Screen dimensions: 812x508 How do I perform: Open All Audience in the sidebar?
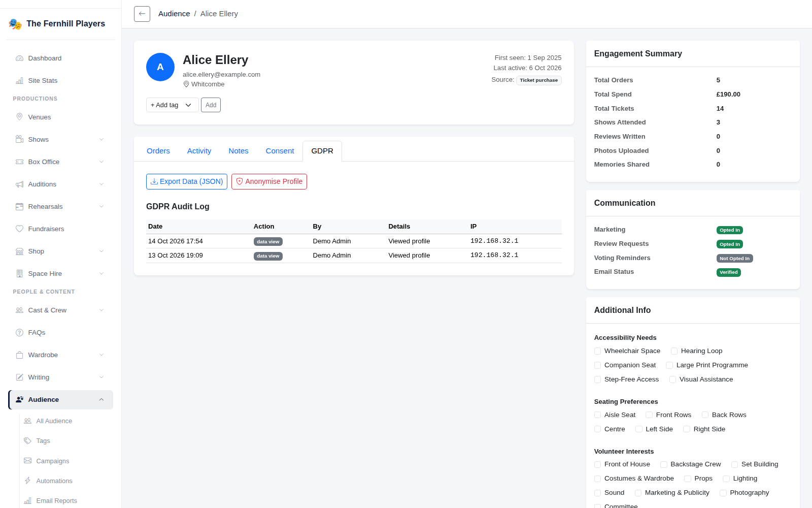coord(54,421)
